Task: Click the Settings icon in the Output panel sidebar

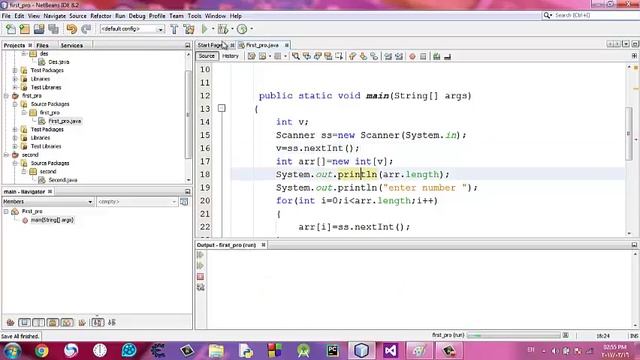Action: click(x=200, y=288)
